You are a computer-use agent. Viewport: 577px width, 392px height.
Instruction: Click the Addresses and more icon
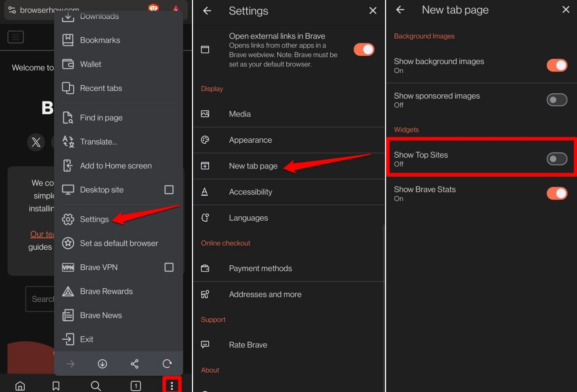click(x=205, y=294)
